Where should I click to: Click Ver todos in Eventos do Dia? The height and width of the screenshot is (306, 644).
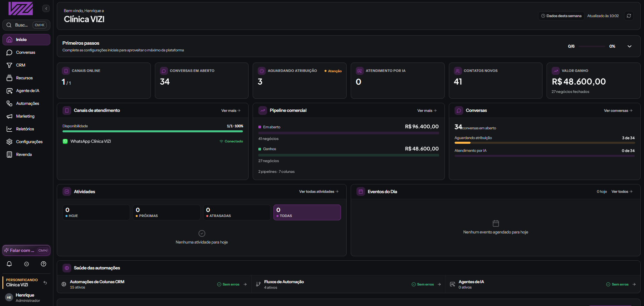[622, 191]
